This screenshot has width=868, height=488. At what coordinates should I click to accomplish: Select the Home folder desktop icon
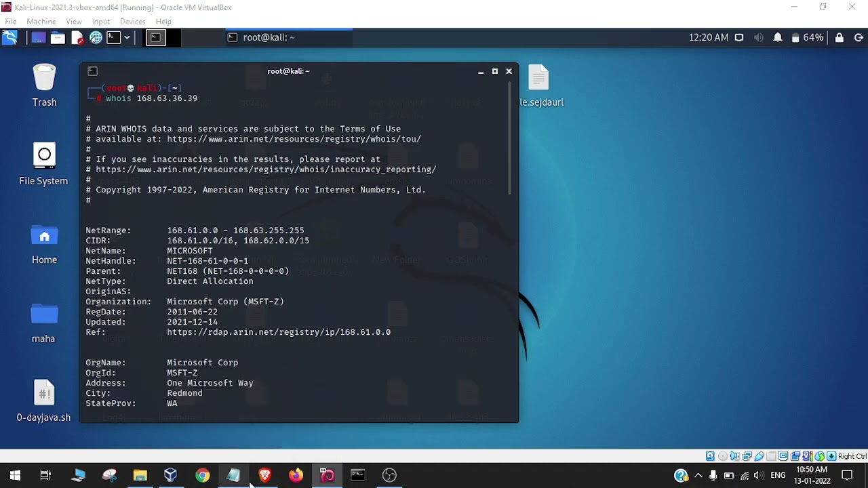[44, 244]
